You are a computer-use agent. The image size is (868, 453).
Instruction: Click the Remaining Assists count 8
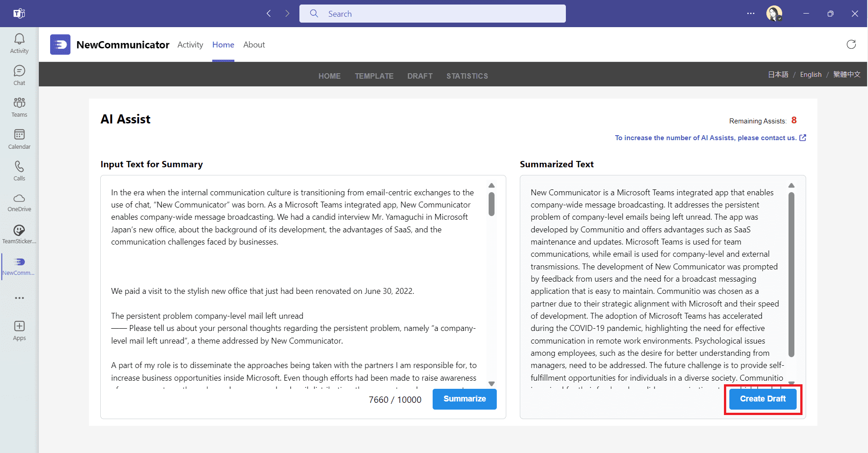click(794, 120)
